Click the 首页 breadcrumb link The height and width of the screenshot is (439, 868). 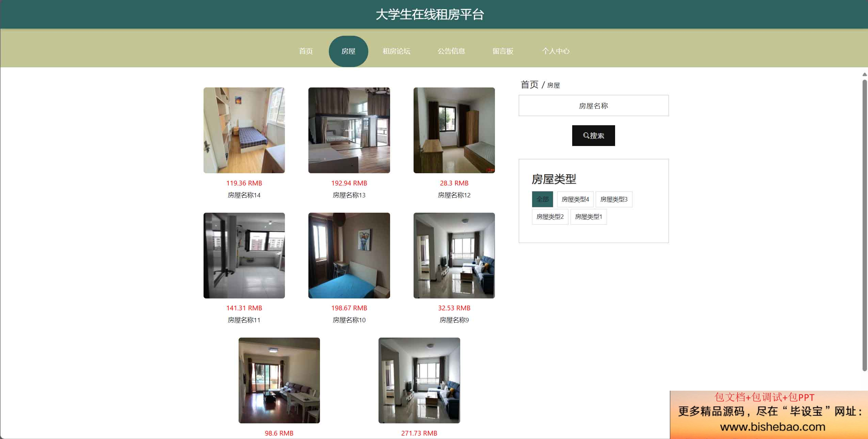(529, 84)
